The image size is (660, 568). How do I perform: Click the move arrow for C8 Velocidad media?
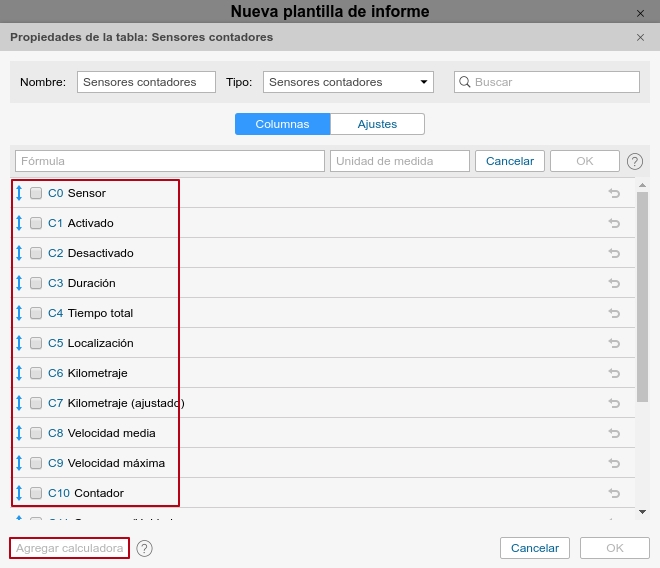(19, 433)
